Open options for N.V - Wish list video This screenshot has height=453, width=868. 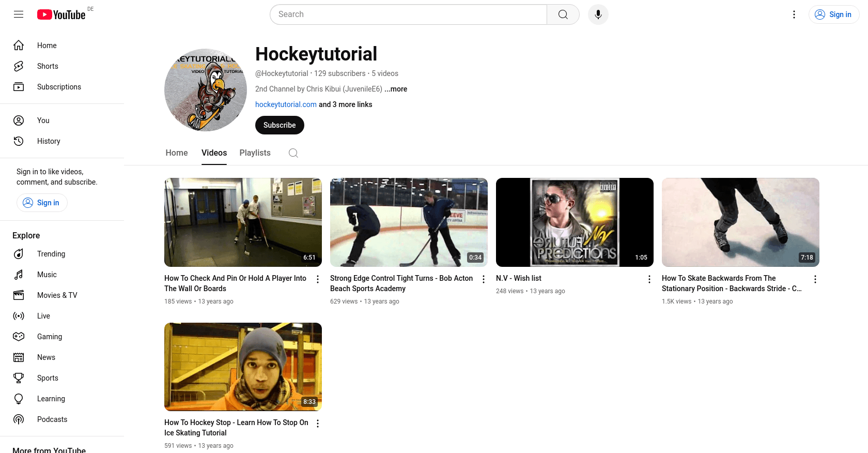pyautogui.click(x=649, y=279)
